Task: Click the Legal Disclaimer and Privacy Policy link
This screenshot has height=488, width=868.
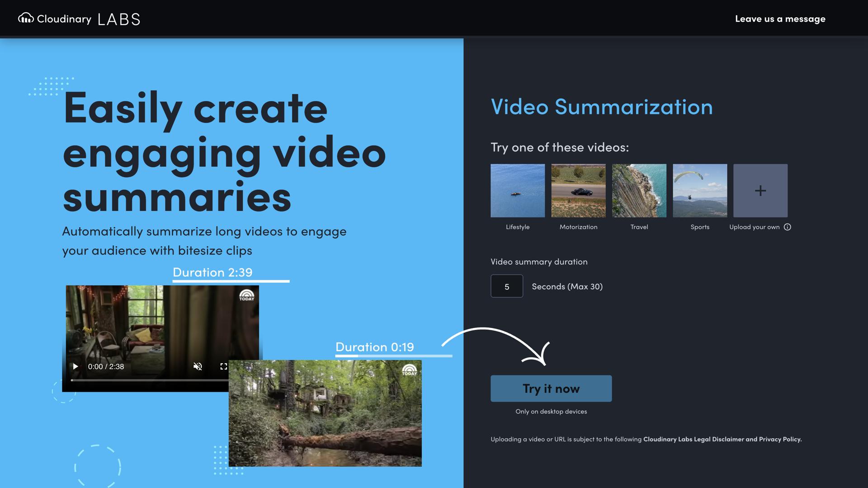Action: click(722, 439)
